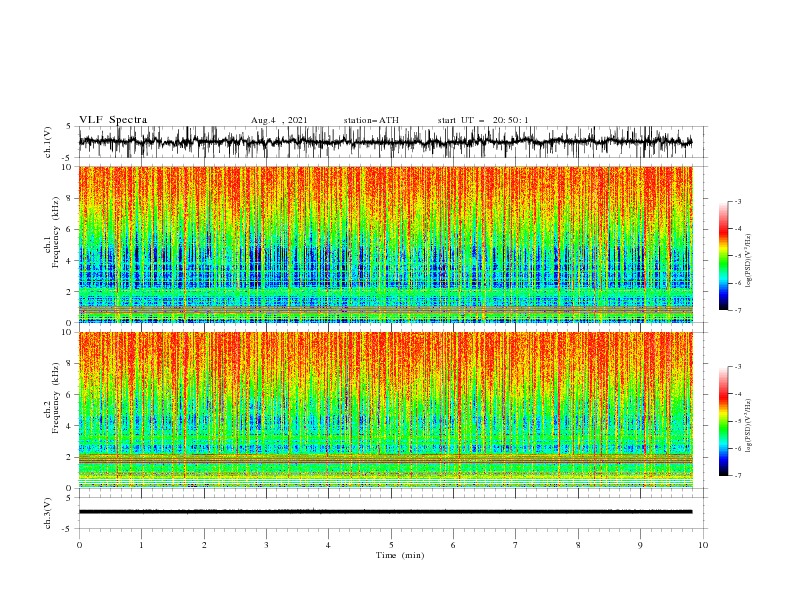Click the ch.2 spectrogram panel
This screenshot has height=612, width=792.
click(x=386, y=410)
